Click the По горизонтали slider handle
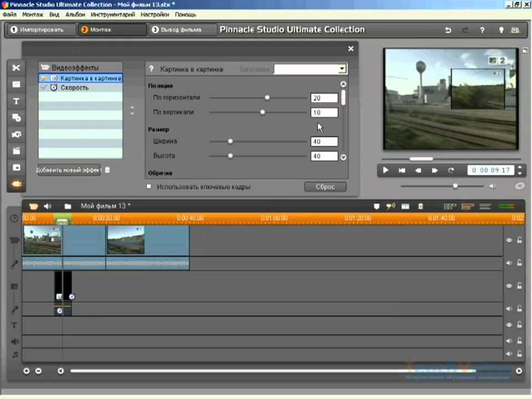The height and width of the screenshot is (399, 532). click(267, 98)
